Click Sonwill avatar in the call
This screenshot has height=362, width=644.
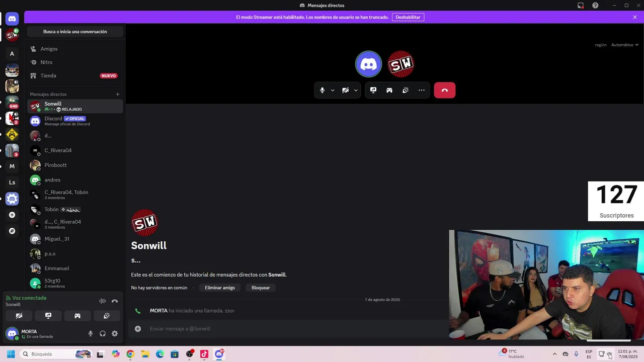[x=401, y=64]
